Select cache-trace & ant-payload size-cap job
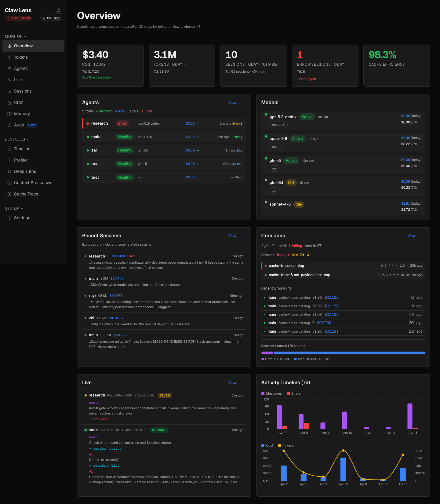The height and width of the screenshot is (504, 440). [343, 275]
